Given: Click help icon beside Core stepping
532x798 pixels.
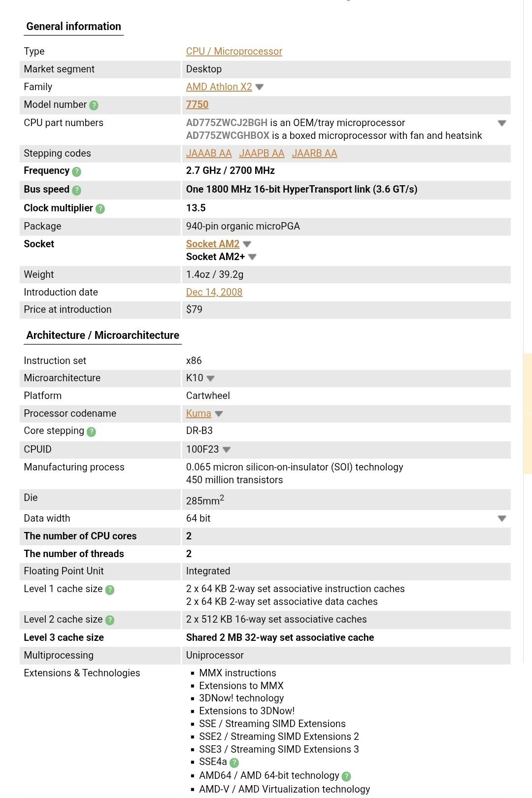Looking at the screenshot, I should [x=91, y=432].
